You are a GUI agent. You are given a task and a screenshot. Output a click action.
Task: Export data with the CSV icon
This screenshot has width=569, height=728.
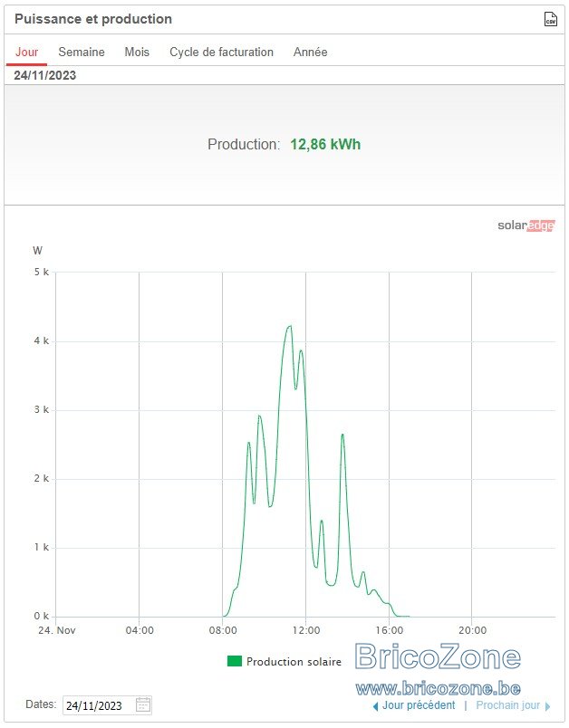(550, 19)
